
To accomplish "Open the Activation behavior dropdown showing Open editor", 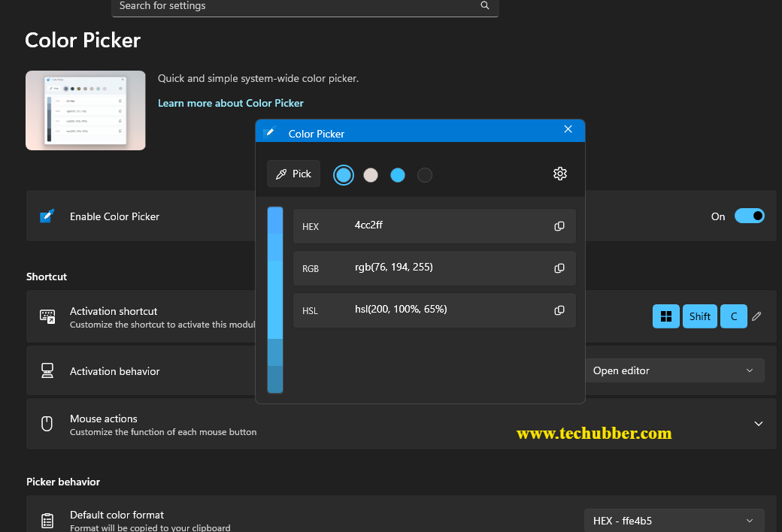I will pyautogui.click(x=674, y=370).
